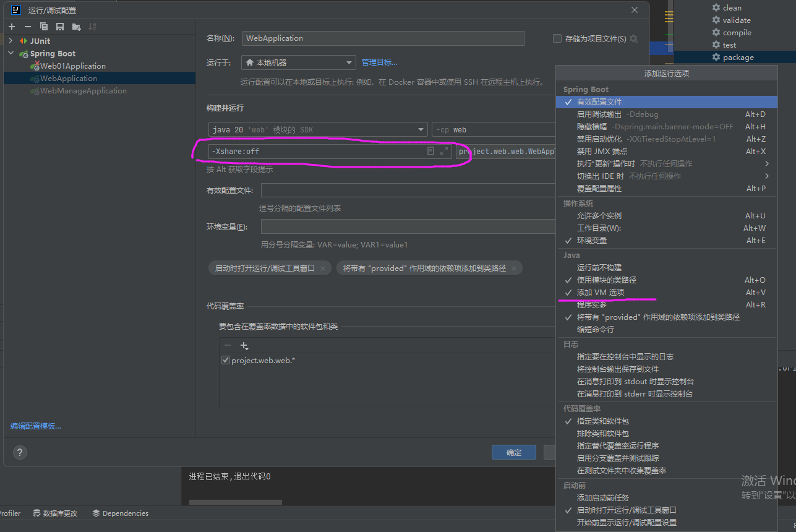Select 覆盖配置属性 option
796x532 pixels.
click(667, 189)
